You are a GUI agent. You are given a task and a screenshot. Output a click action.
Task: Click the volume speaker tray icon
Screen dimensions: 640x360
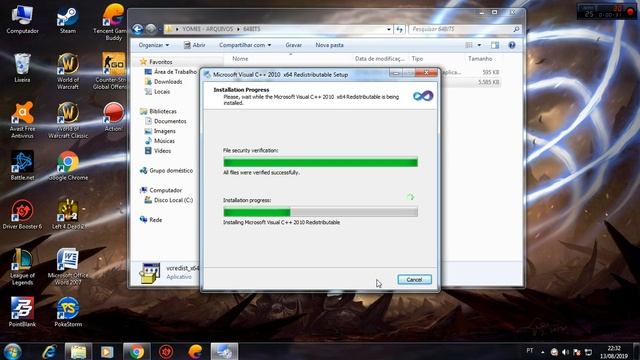[x=565, y=352]
